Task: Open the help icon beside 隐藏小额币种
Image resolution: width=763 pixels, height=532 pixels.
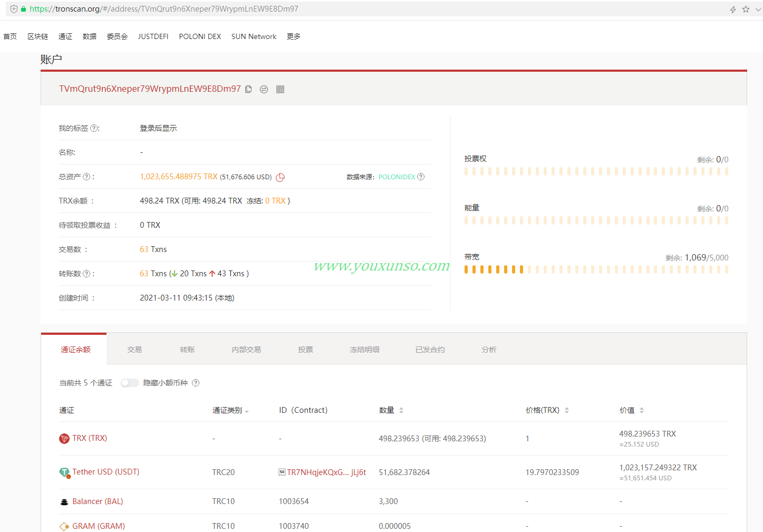Action: 196,383
